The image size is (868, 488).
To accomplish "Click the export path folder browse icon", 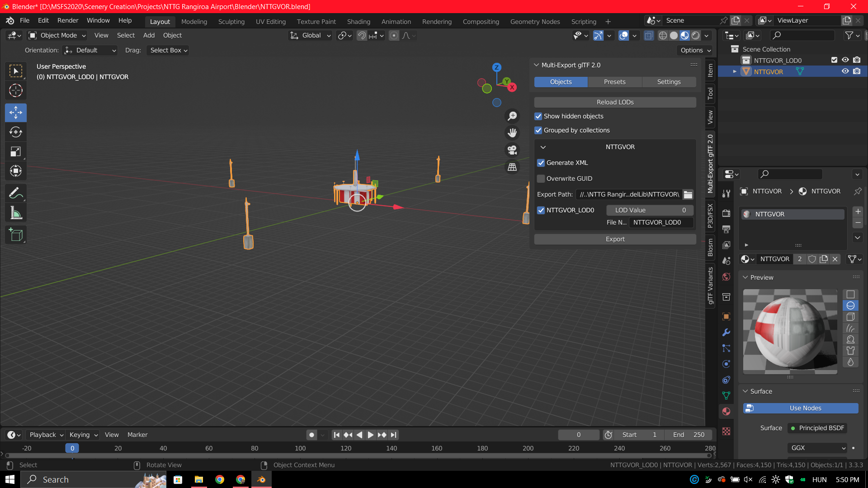I will click(x=688, y=195).
